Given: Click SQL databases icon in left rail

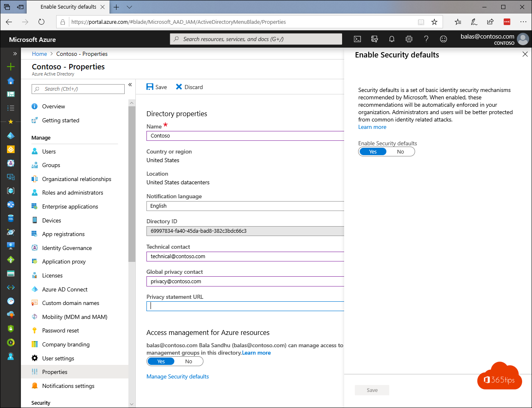Looking at the screenshot, I should pos(11,218).
